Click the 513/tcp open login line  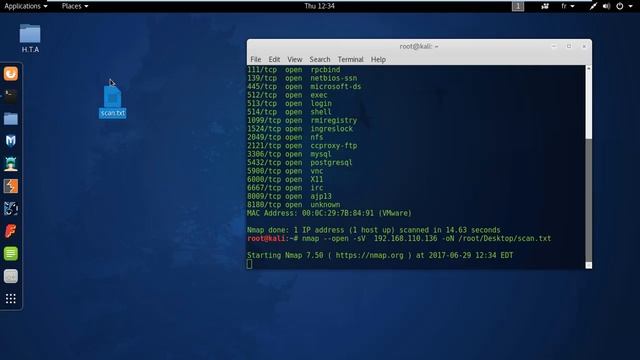[289, 104]
